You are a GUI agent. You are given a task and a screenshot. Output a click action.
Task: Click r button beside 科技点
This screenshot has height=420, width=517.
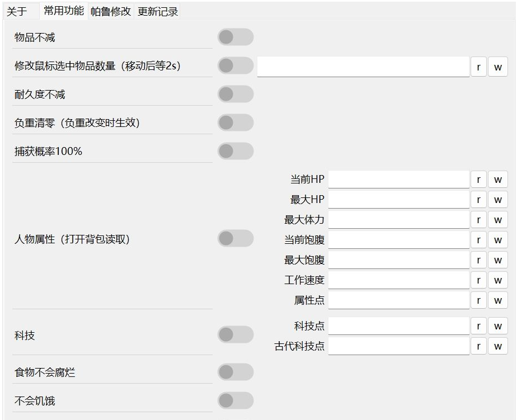(x=478, y=326)
